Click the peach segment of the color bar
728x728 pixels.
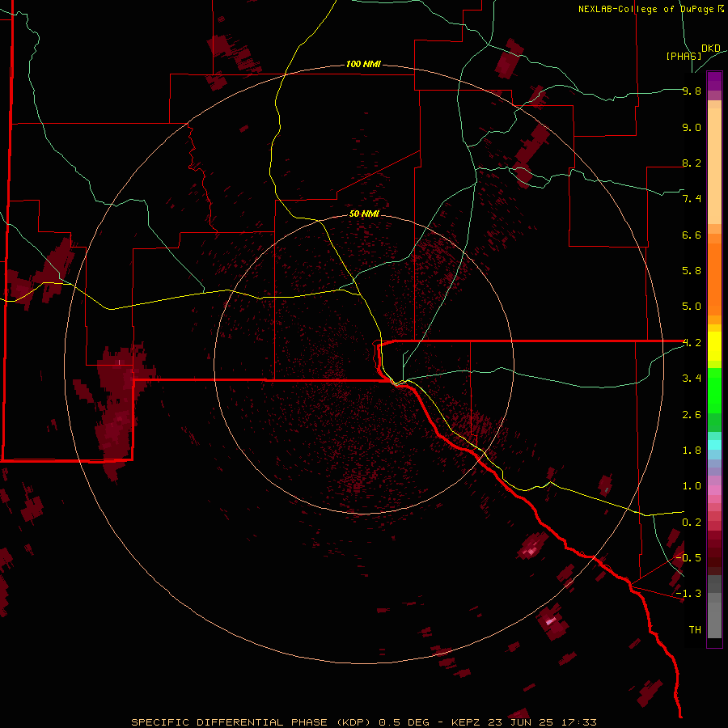pos(714,166)
